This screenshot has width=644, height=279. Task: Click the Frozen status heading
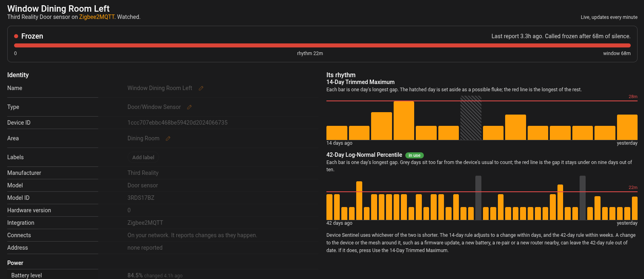(32, 36)
